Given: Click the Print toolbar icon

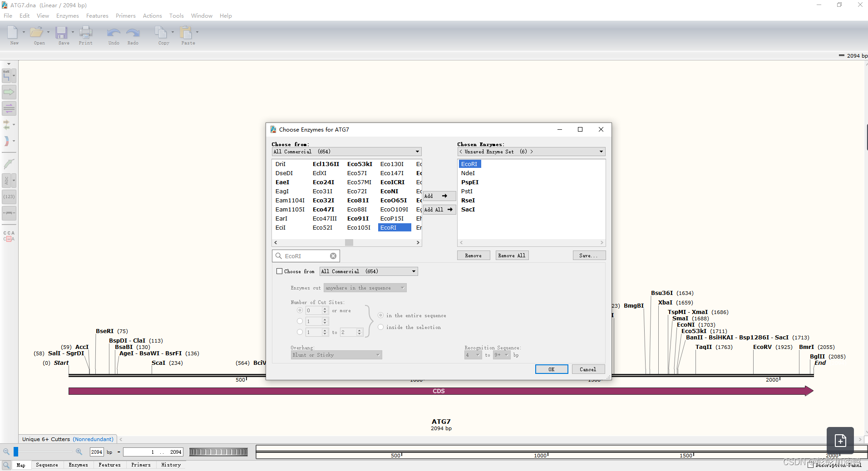Looking at the screenshot, I should point(85,32).
